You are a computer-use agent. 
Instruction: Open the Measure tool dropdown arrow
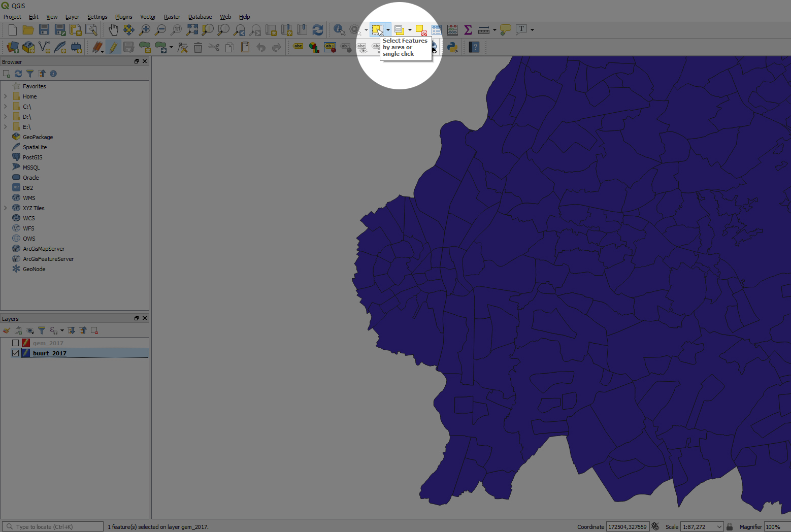(x=495, y=30)
